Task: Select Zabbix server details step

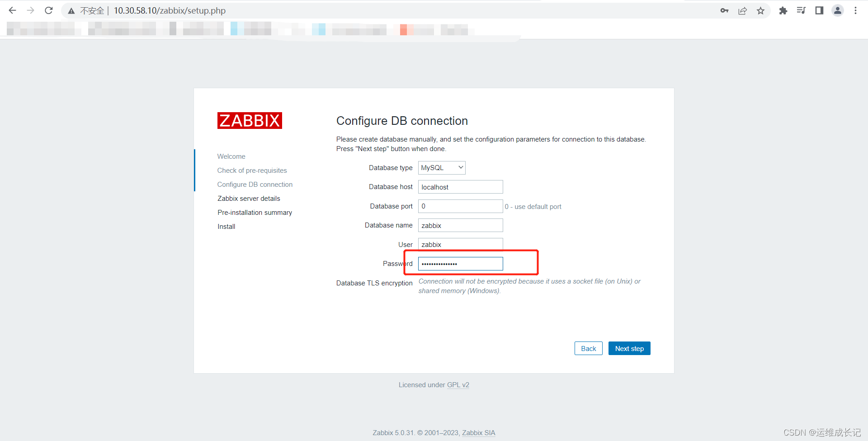Action: (x=249, y=199)
